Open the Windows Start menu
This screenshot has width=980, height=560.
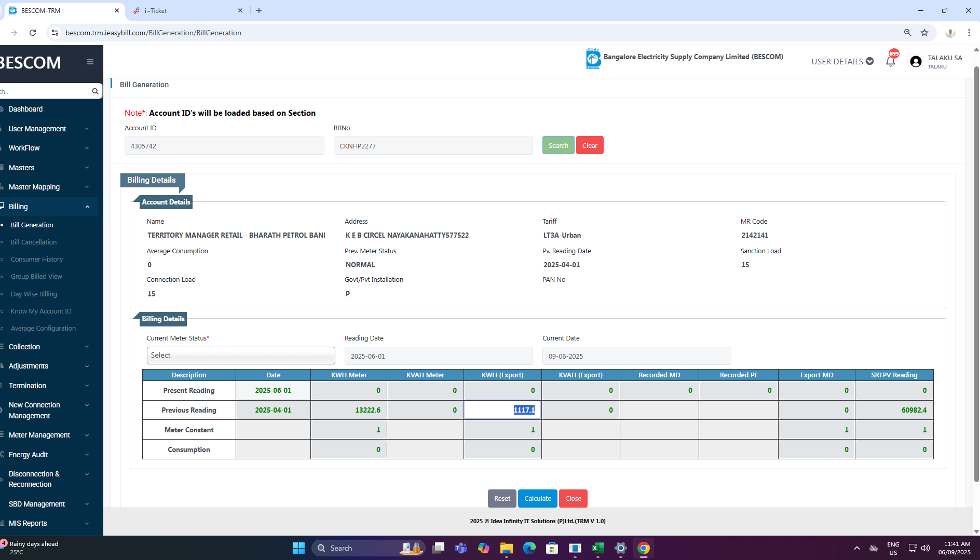tap(298, 548)
